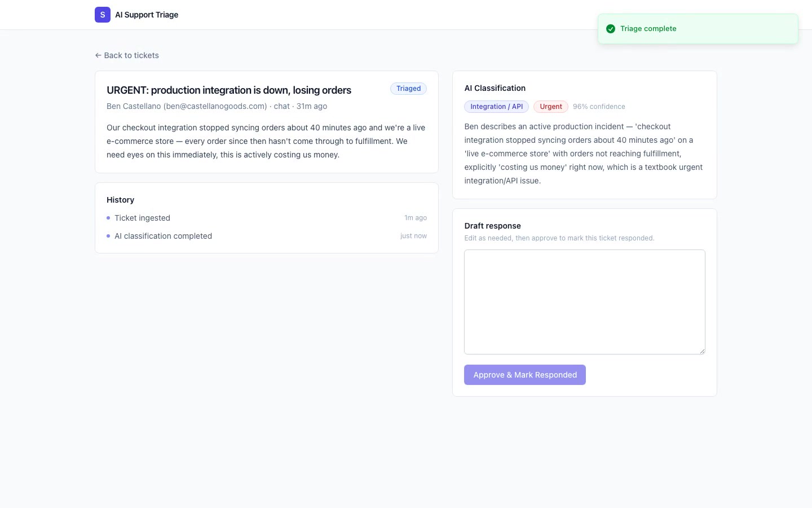
Task: Click the ticket title URGENT: production integration
Action: coord(229,90)
